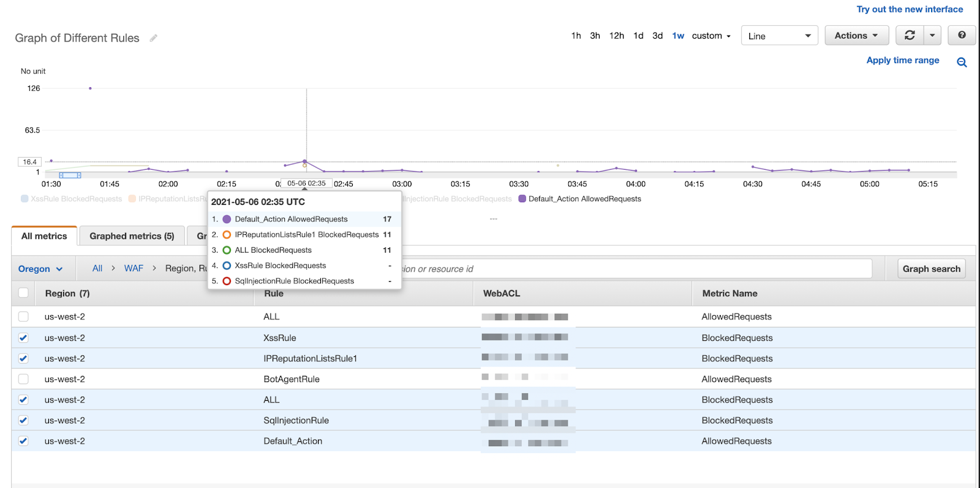Toggle the select-all header checkbox
Screen dimensions: 980x488
click(x=23, y=293)
